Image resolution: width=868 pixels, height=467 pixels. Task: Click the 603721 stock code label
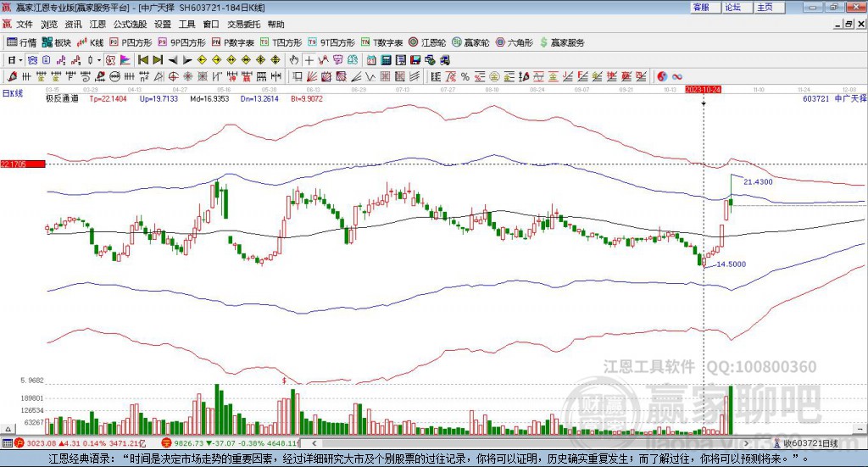[815, 98]
